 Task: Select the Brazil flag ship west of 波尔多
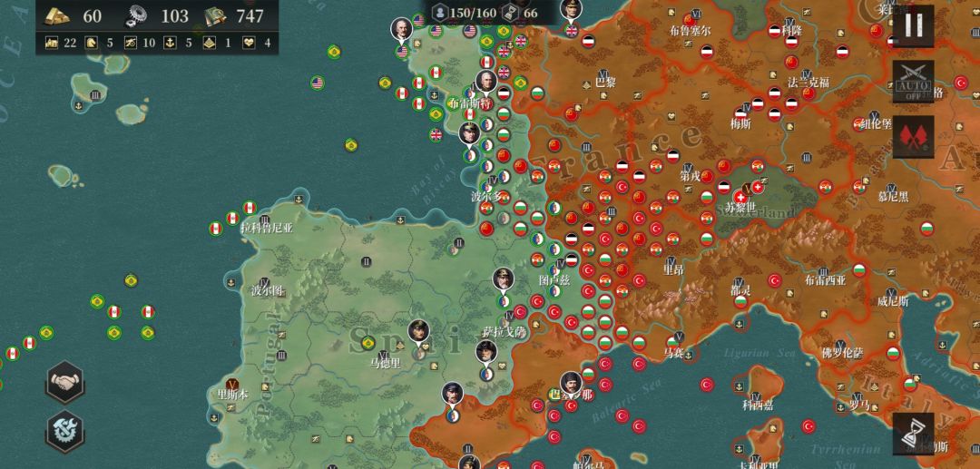(x=351, y=145)
